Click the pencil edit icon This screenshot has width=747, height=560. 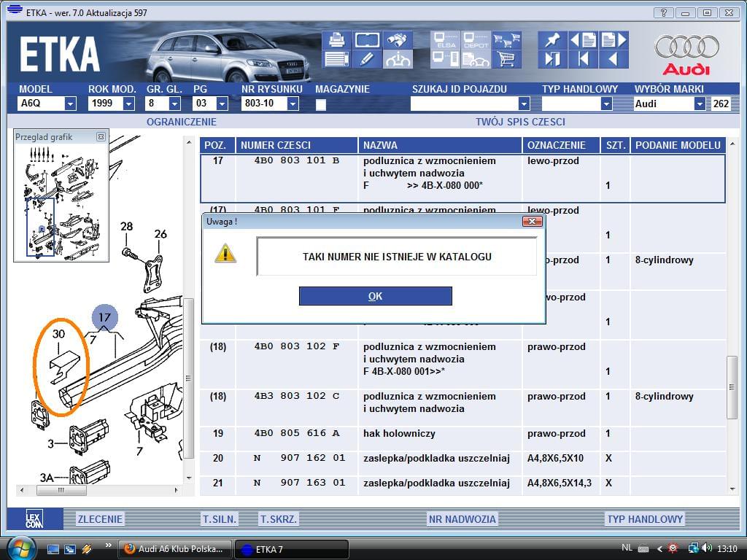coord(367,59)
